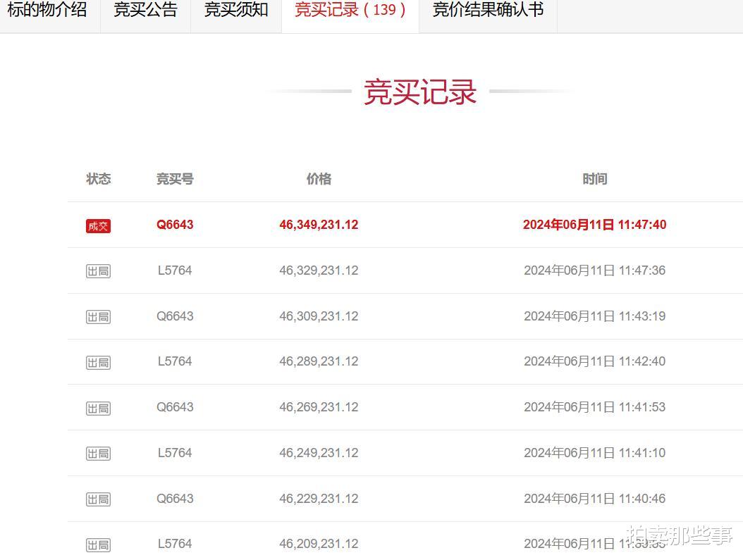
Task: Click the 时间 column header
Action: click(x=596, y=179)
